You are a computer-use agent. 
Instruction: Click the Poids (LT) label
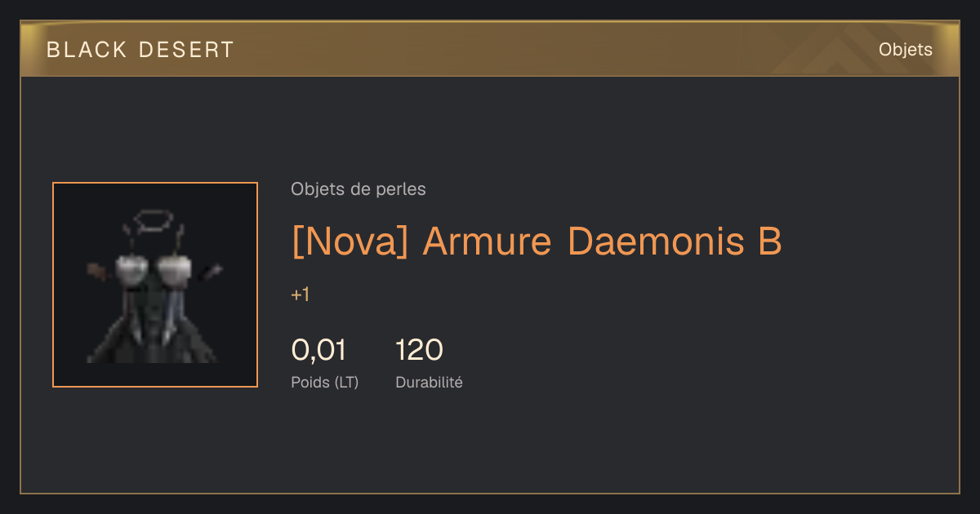pyautogui.click(x=325, y=382)
